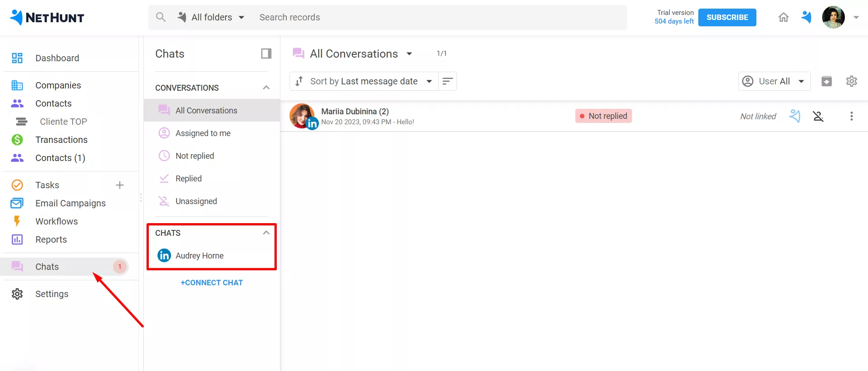Click the Not replied status badge
The width and height of the screenshot is (868, 371).
click(x=603, y=116)
